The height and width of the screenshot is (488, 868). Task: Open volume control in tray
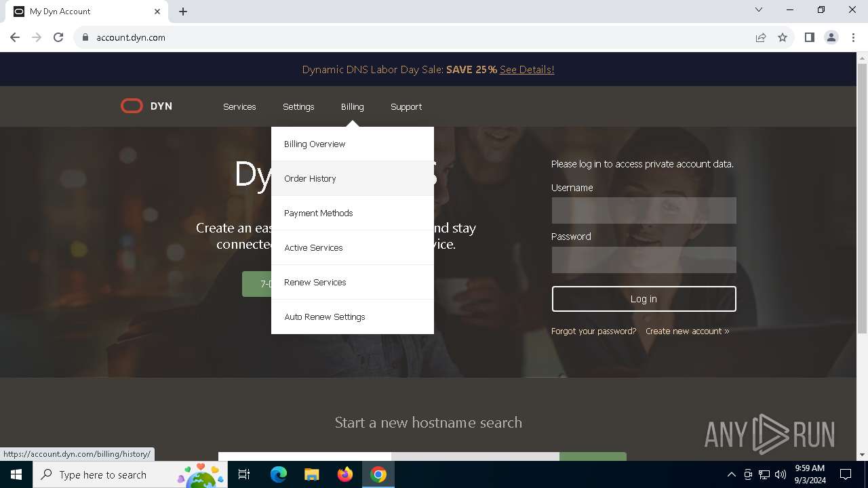coord(781,474)
